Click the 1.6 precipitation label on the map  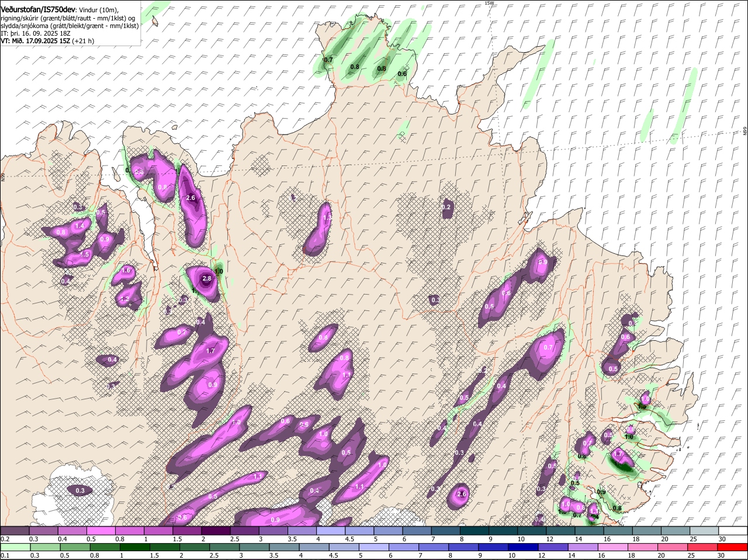126,270
